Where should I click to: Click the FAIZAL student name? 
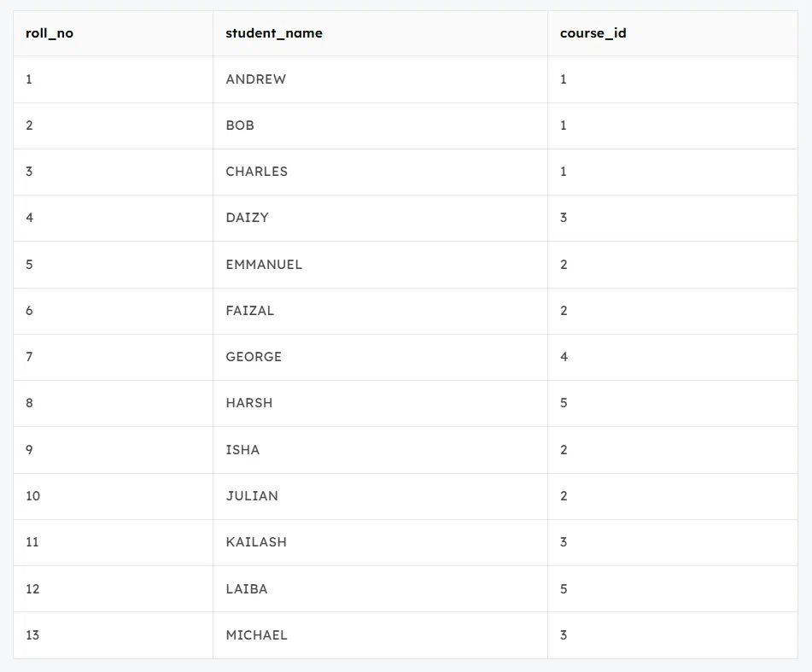[250, 311]
